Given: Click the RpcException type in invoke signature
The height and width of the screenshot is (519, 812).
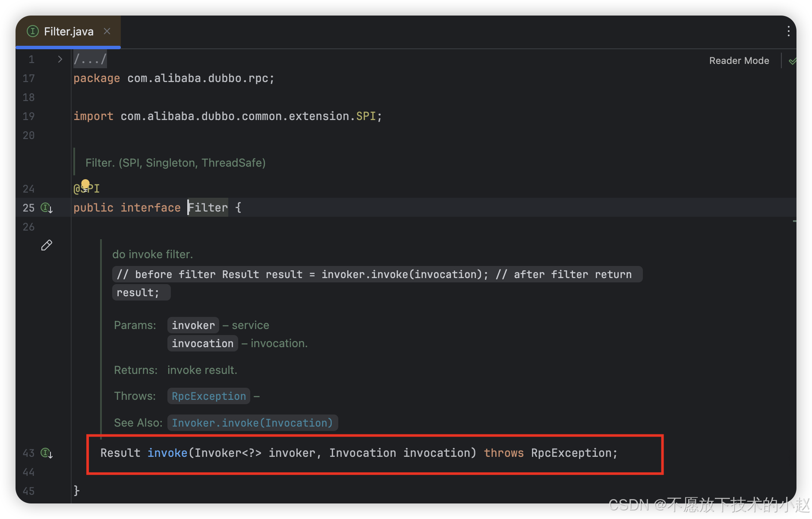Looking at the screenshot, I should pyautogui.click(x=571, y=453).
